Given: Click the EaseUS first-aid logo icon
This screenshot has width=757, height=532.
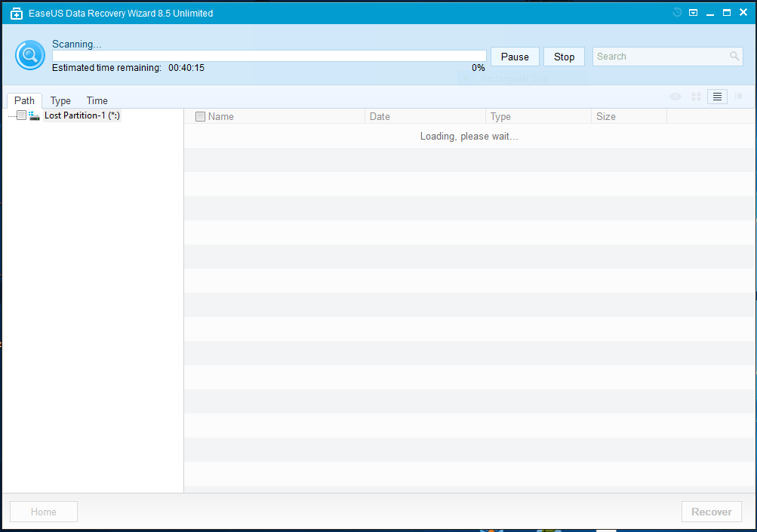Looking at the screenshot, I should (17, 14).
